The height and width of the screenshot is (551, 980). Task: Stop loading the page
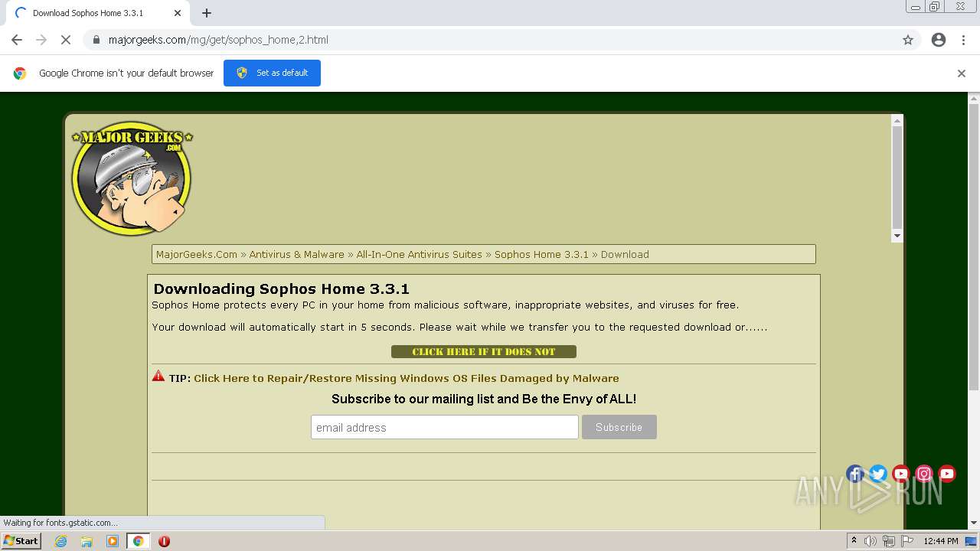pos(66,40)
